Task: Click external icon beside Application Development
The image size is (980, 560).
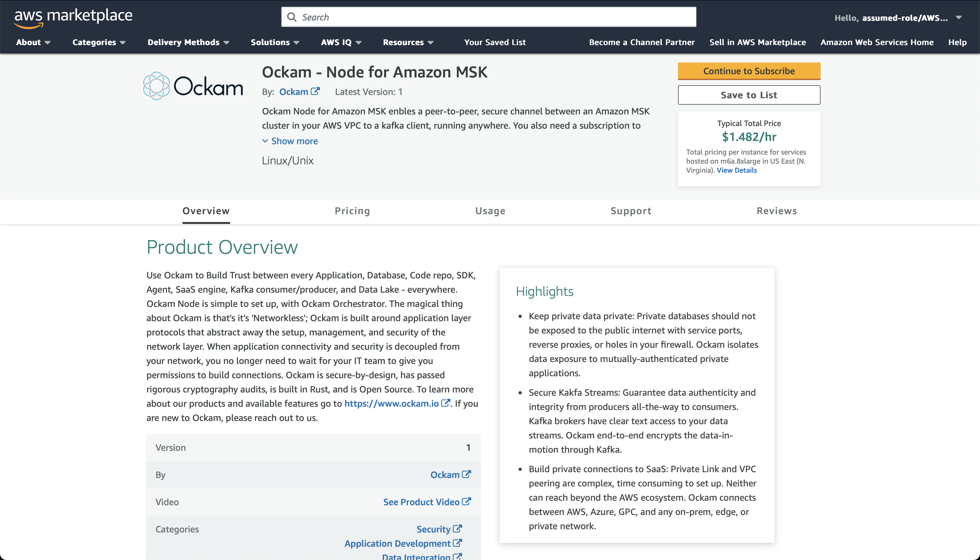Action: tap(457, 543)
